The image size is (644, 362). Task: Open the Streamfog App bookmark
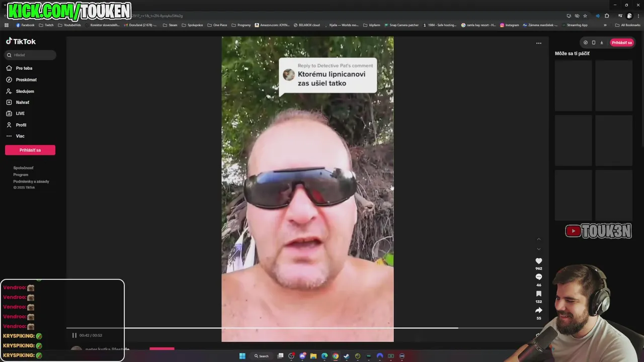(575, 25)
